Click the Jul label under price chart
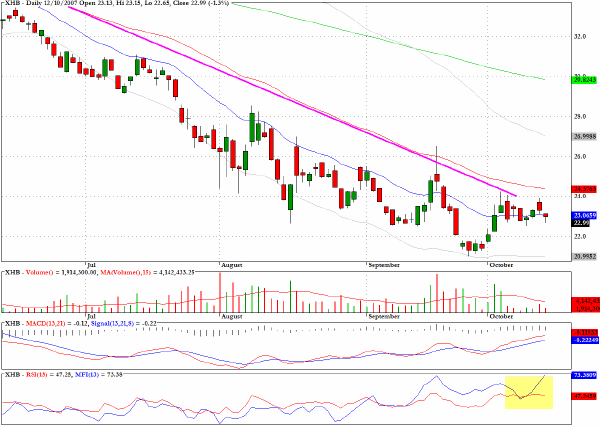 91,265
